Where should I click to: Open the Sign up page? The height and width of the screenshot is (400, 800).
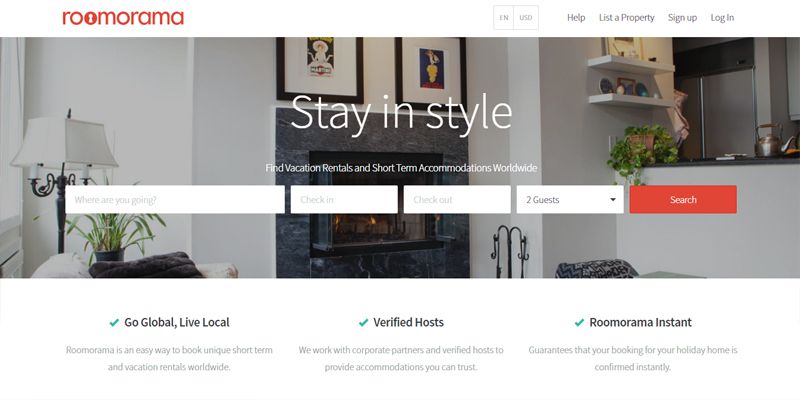point(682,18)
